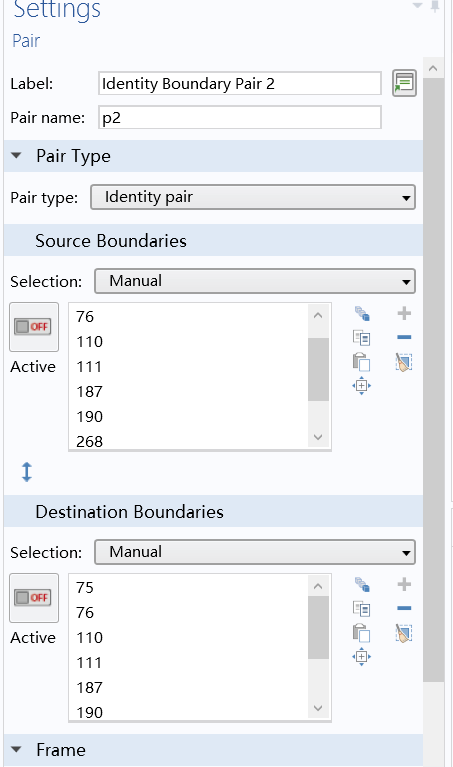Image resolution: width=453 pixels, height=767 pixels.
Task: Paste selection into Source Boundaries list
Action: point(362,362)
